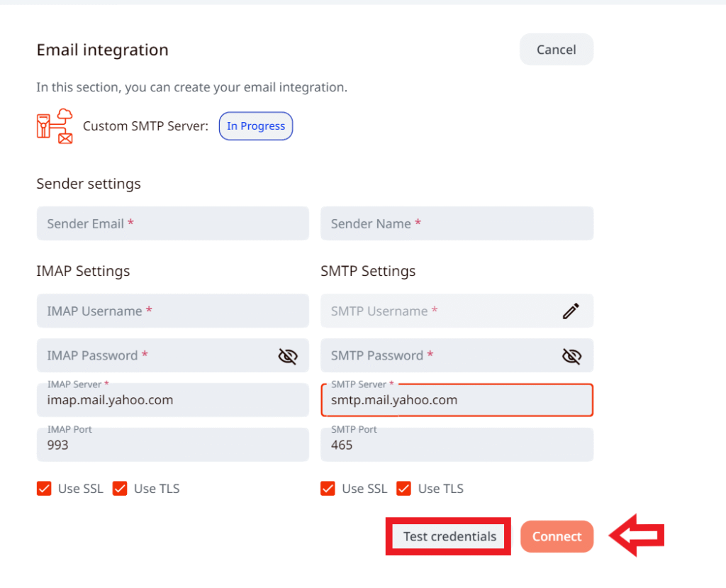Focus the Sender Email field

(x=172, y=223)
